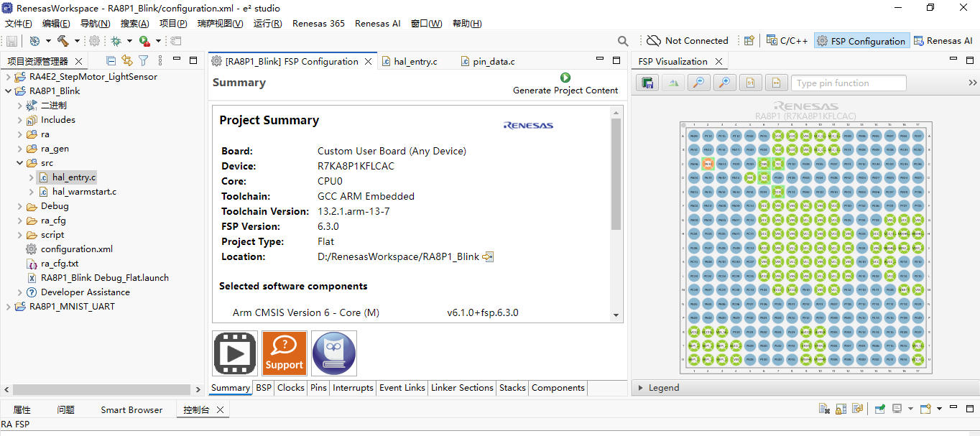Switch to Renesas AI perspective
The height and width of the screenshot is (436, 980).
tap(943, 41)
